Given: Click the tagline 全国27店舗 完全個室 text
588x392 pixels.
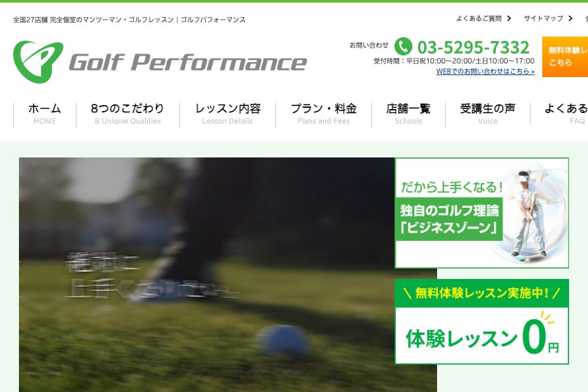Looking at the screenshot, I should click(x=129, y=20).
